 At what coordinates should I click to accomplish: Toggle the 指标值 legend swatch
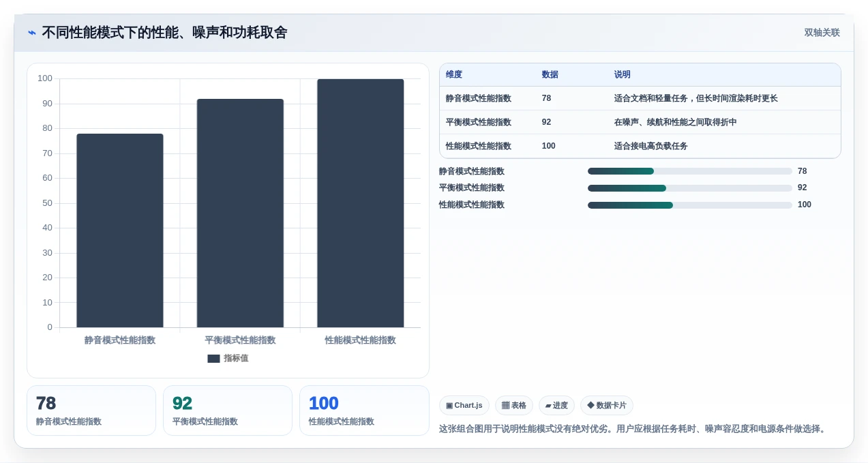(x=213, y=359)
